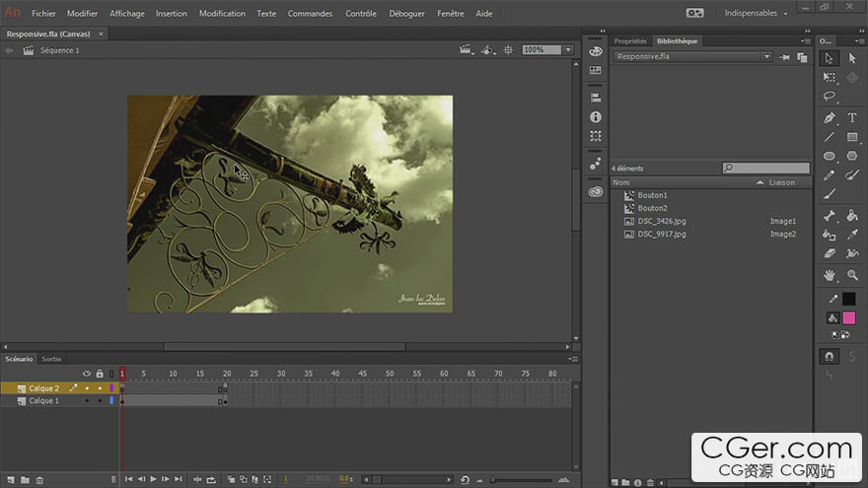Open the Creative Cloud Libraries panel icon

[596, 192]
